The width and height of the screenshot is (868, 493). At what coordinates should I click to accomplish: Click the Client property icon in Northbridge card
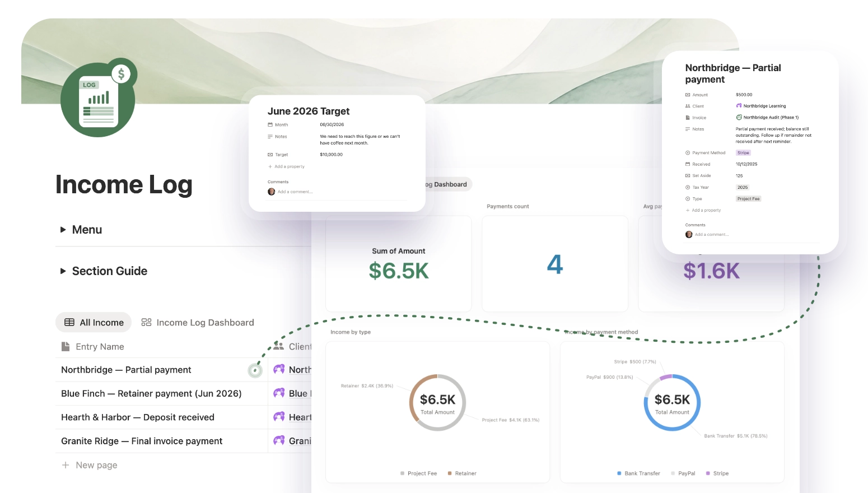click(x=688, y=106)
